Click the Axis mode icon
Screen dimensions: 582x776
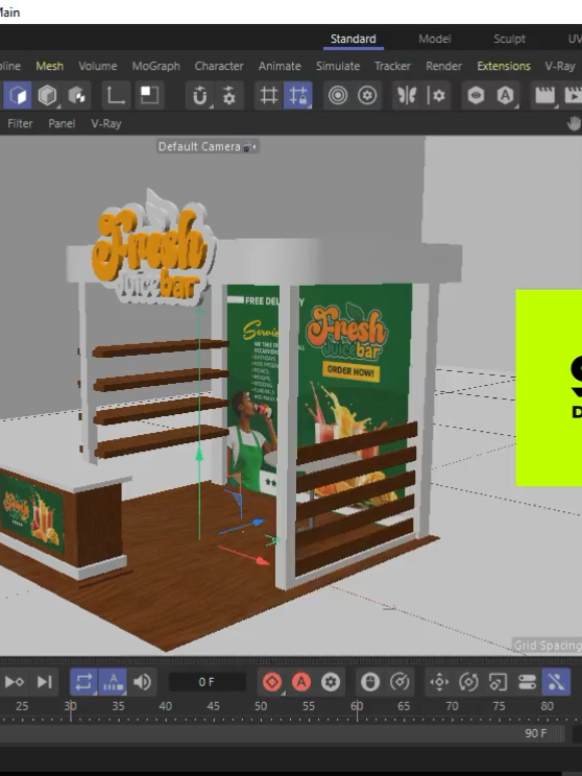[115, 95]
